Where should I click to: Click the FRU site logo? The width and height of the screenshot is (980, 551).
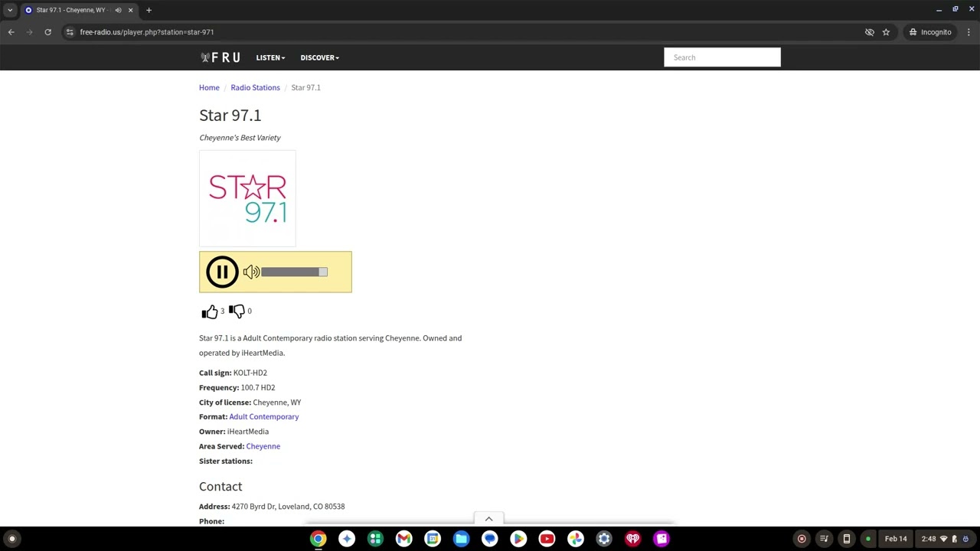point(220,57)
